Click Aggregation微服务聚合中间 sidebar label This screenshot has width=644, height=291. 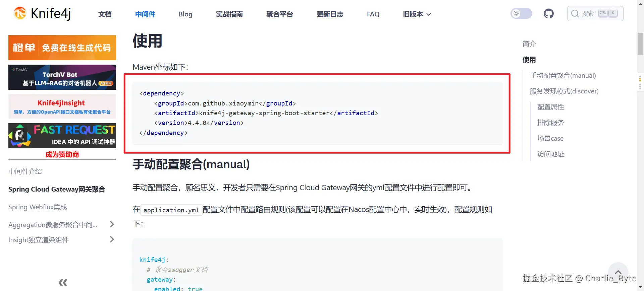click(53, 225)
